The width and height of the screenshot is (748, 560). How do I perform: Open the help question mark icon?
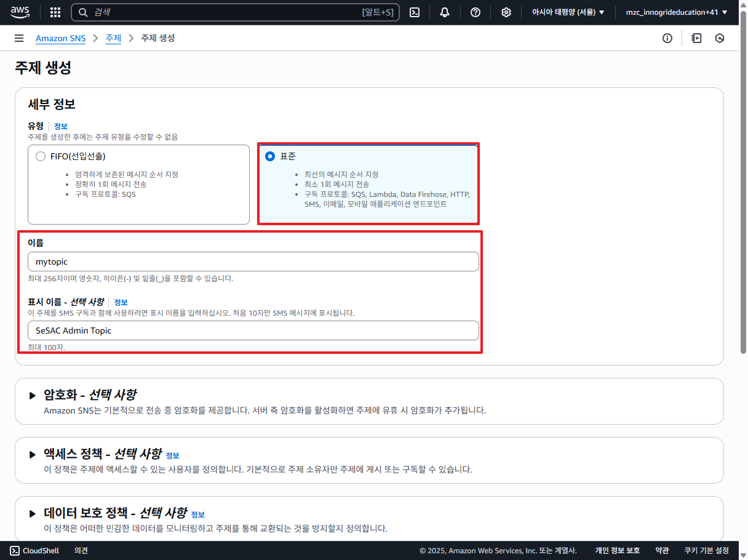pyautogui.click(x=475, y=12)
